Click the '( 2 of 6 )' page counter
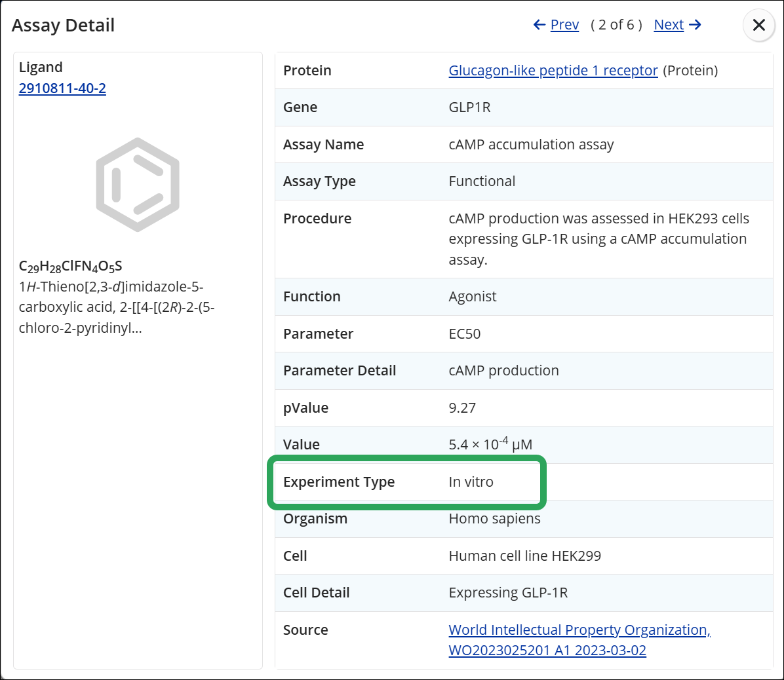The image size is (784, 680). [x=616, y=24]
